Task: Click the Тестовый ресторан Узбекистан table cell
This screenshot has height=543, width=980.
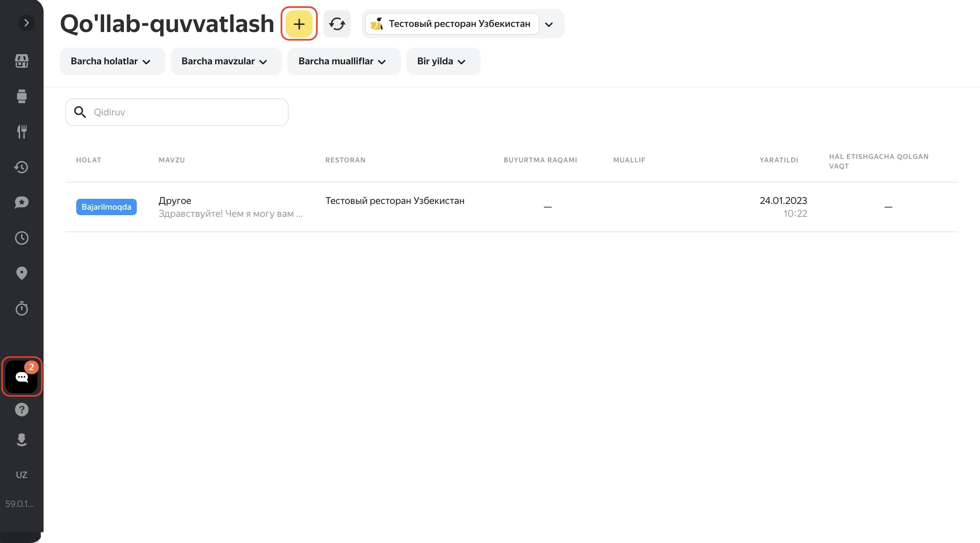Action: [x=395, y=201]
